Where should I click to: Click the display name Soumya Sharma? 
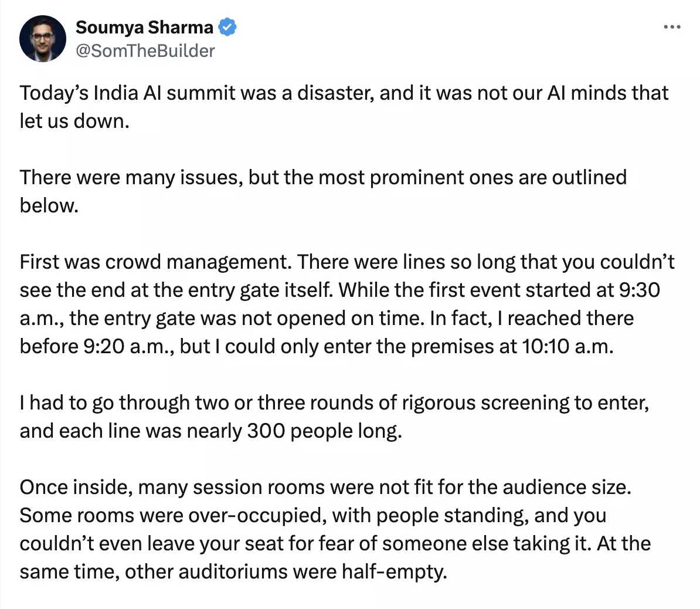click(144, 28)
